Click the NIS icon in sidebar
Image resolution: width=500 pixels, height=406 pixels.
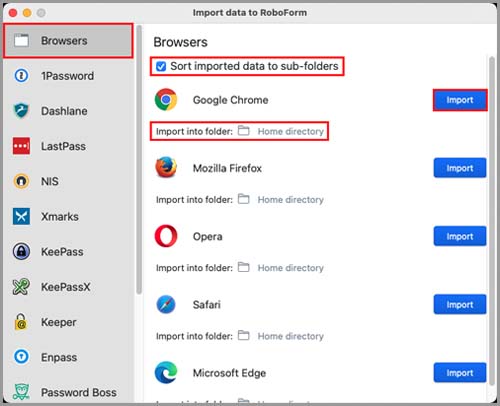click(21, 181)
